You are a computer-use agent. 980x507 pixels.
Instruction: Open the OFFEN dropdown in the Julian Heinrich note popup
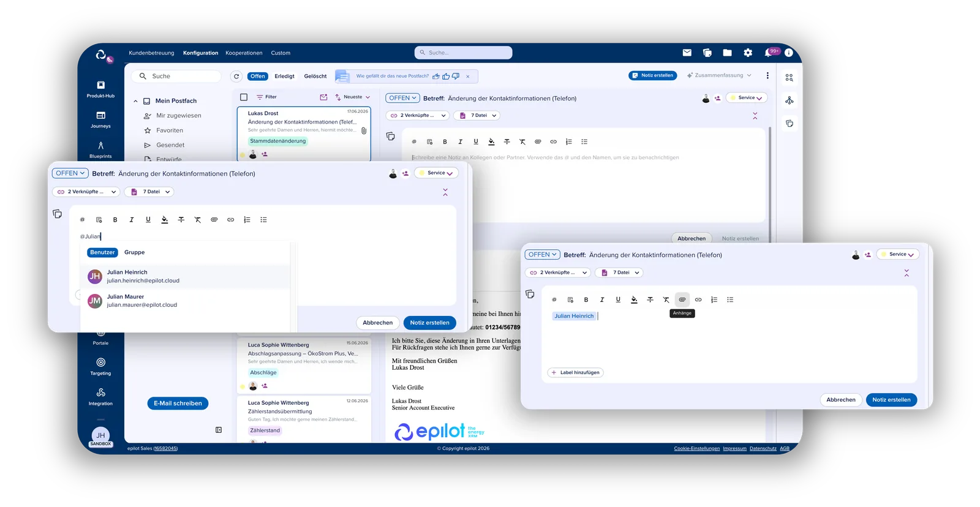pos(543,255)
